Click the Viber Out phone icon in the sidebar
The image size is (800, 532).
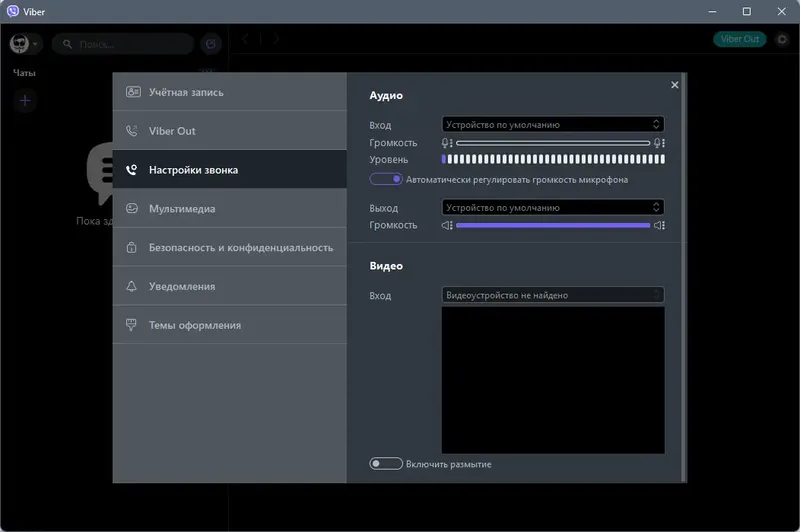(x=132, y=131)
